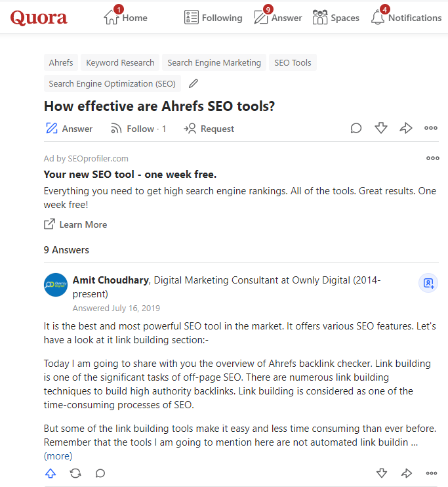Comment on Amit Choudhary's answer

point(100,473)
